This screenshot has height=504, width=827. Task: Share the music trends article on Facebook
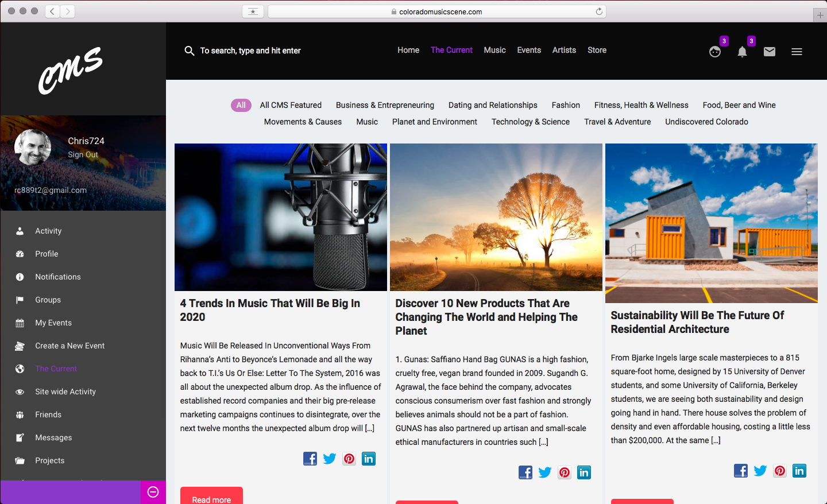pyautogui.click(x=310, y=459)
